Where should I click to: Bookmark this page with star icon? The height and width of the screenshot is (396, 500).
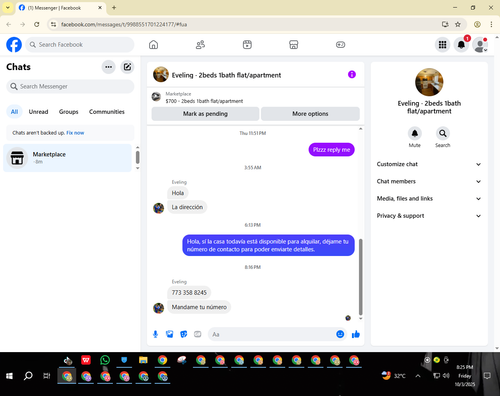[x=458, y=24]
